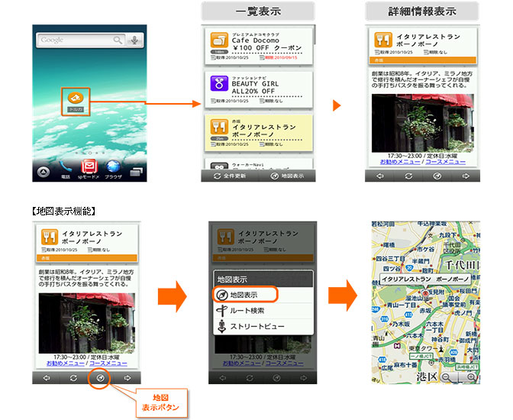
Task: Tap refresh icon in 詳細情報表示 screen toolbar
Action: click(408, 176)
